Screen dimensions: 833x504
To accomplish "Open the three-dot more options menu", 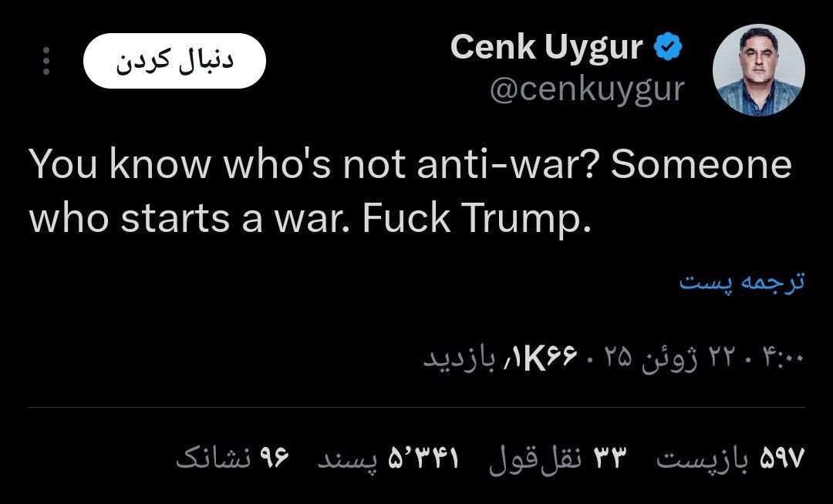I will tap(46, 61).
